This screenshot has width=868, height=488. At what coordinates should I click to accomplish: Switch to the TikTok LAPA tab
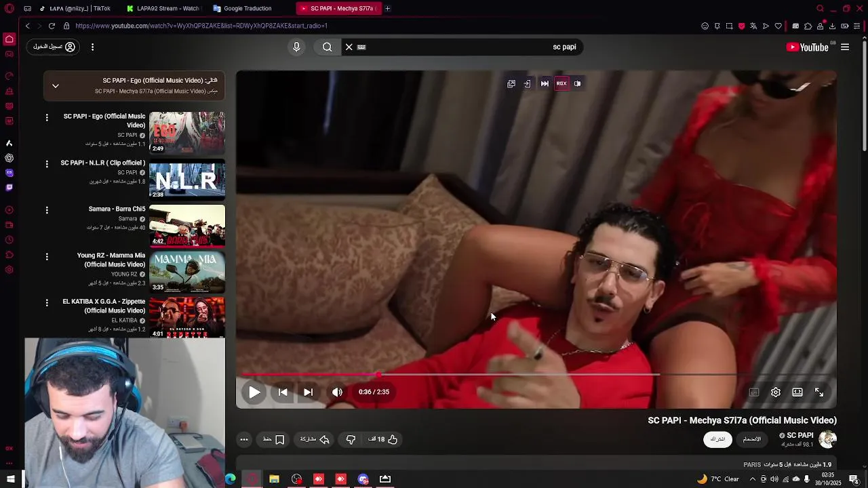pos(75,8)
